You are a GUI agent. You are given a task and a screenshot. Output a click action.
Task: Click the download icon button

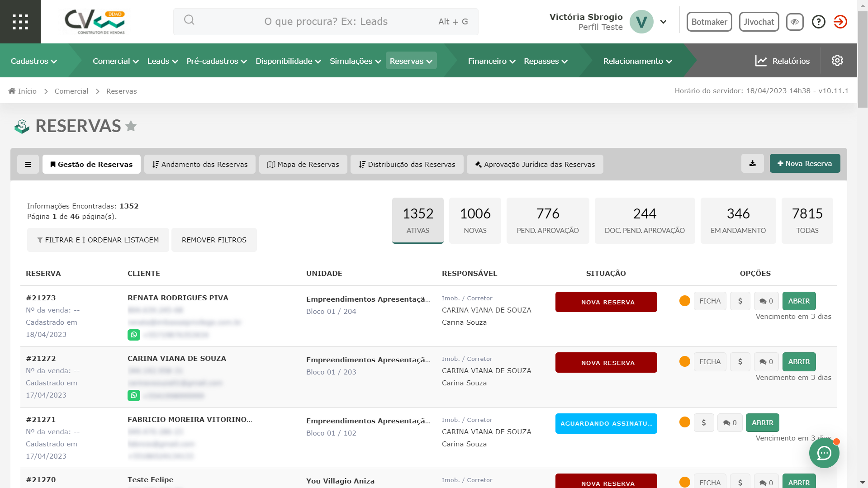coord(752,164)
